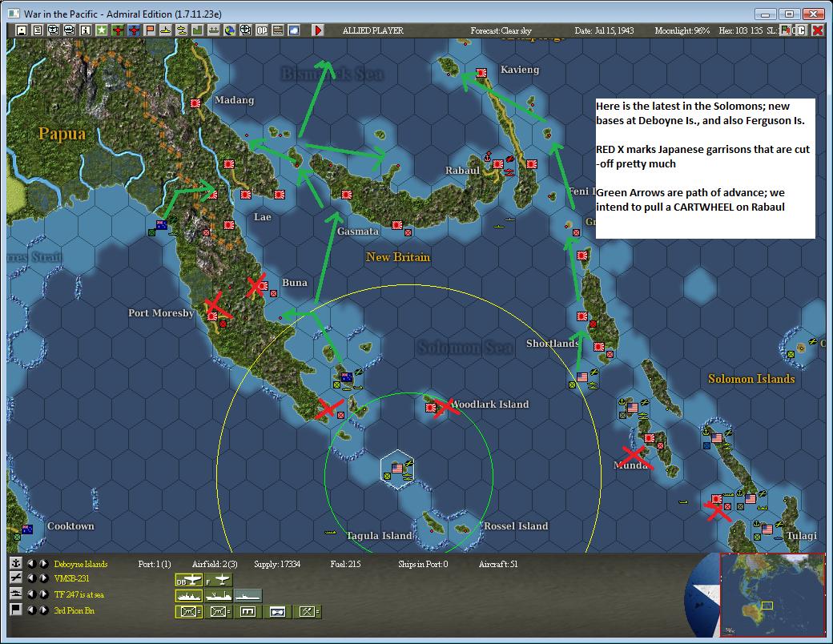Click the 'Aircraft: 51' value

[498, 564]
